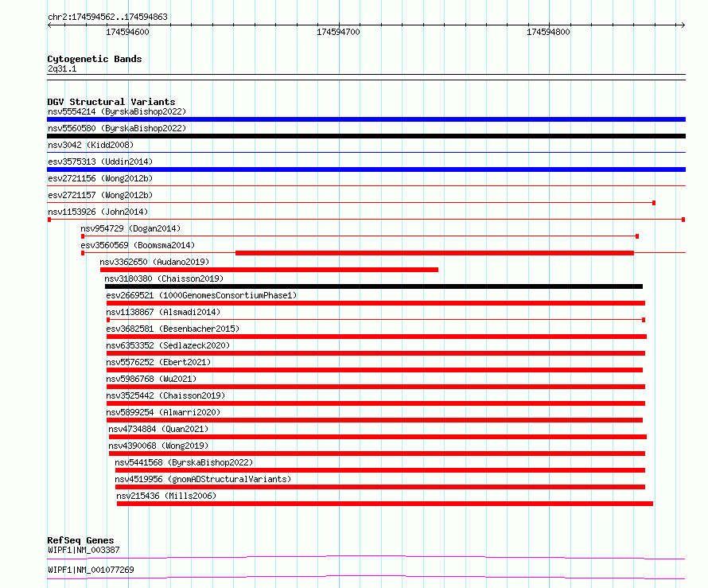Click nsv5441568 (ByrskaBishop2022) label

click(x=184, y=462)
